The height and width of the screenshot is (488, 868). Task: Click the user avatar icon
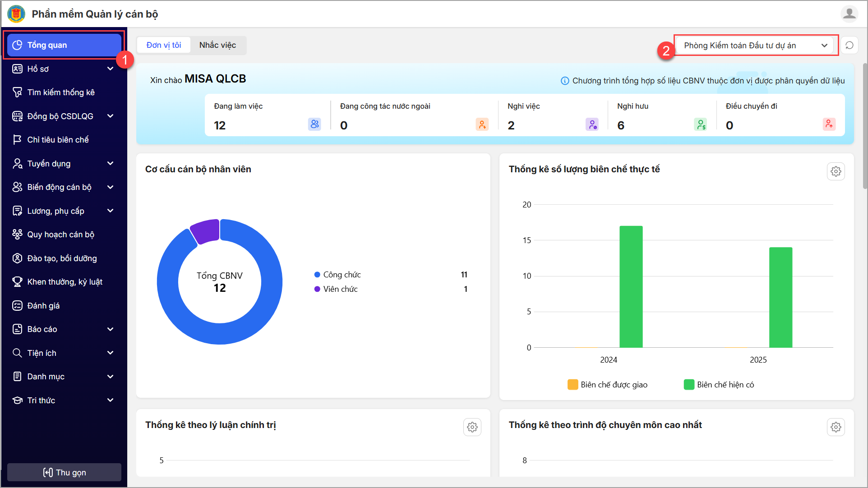tap(849, 14)
